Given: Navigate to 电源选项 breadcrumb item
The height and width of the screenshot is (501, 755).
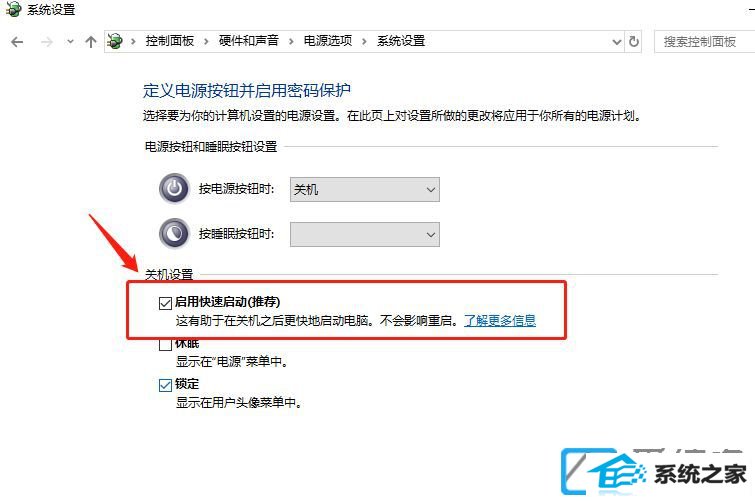Looking at the screenshot, I should click(327, 41).
